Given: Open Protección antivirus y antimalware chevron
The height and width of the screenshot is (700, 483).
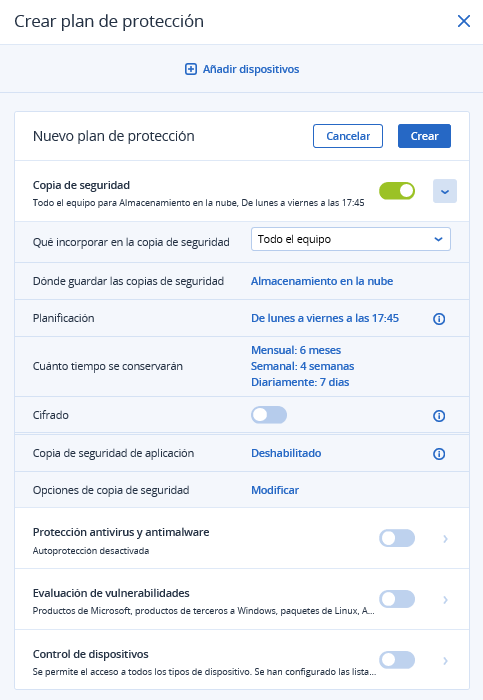Looking at the screenshot, I should pos(446,539).
